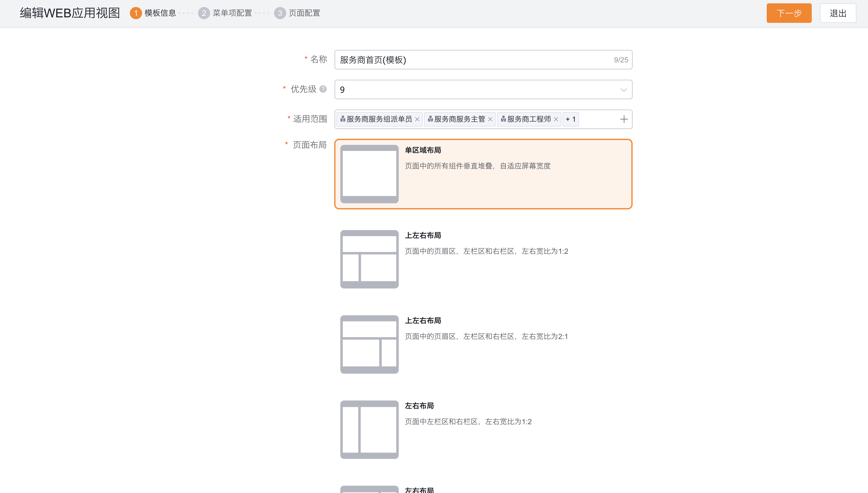Screen dimensions: 868x493
Task: Open the 优先级 priority dropdown
Action: click(483, 89)
